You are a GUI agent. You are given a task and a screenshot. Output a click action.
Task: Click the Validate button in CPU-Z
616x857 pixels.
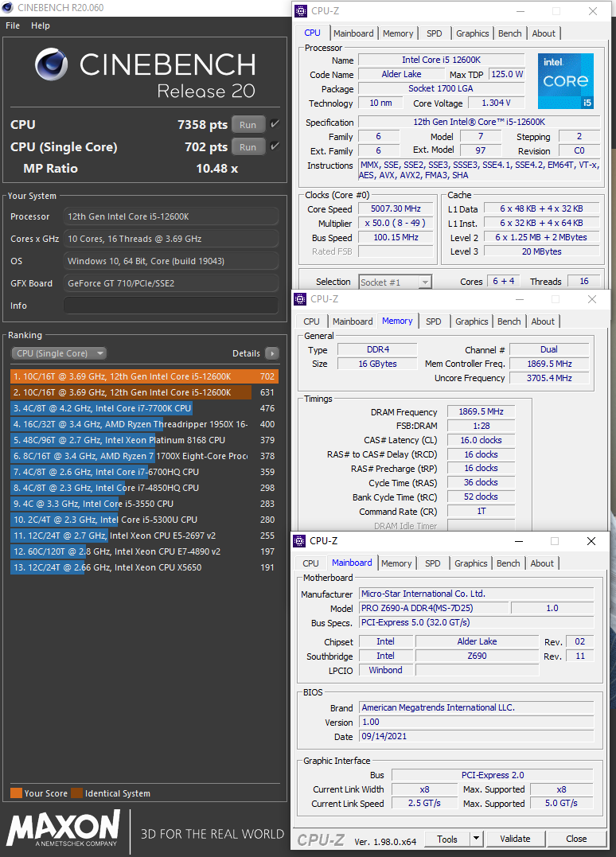[x=515, y=839]
